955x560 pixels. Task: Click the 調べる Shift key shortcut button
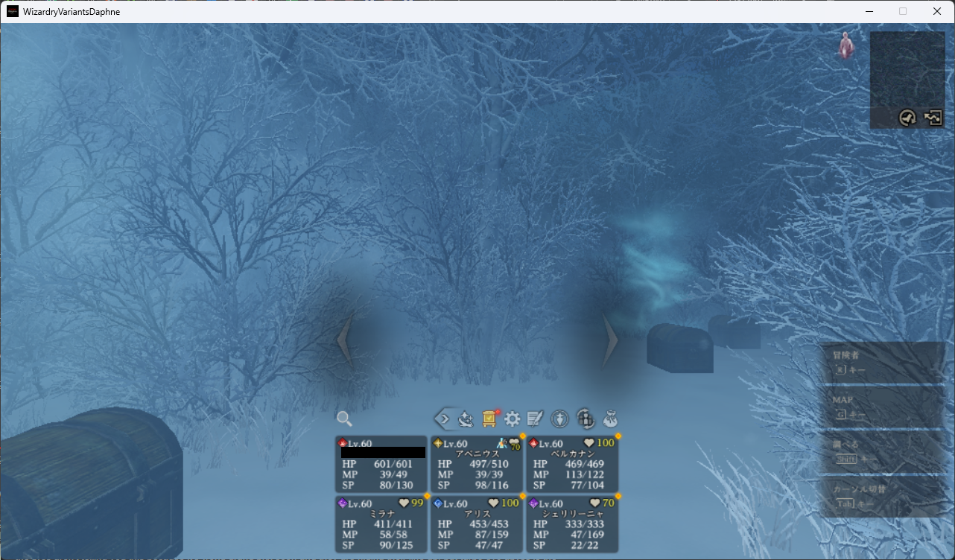[882, 452]
